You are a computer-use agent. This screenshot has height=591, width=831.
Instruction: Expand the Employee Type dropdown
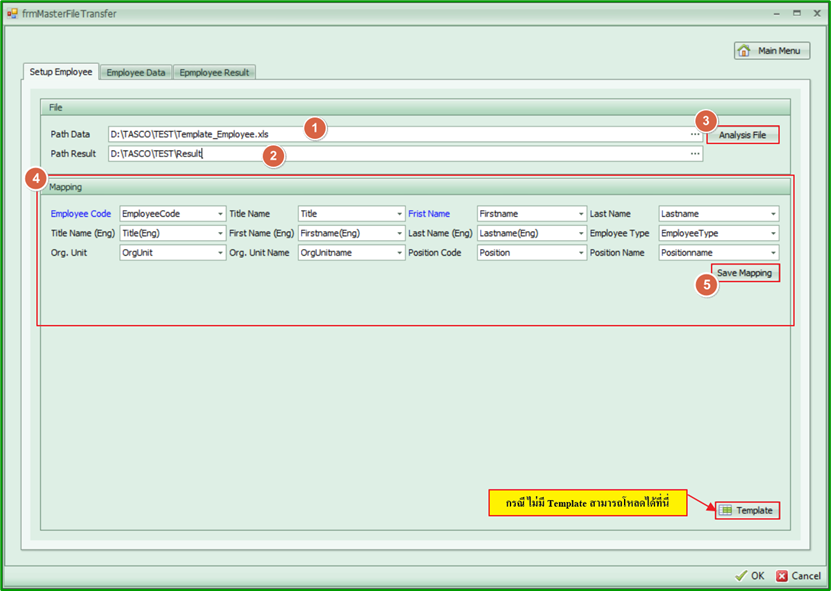(773, 234)
